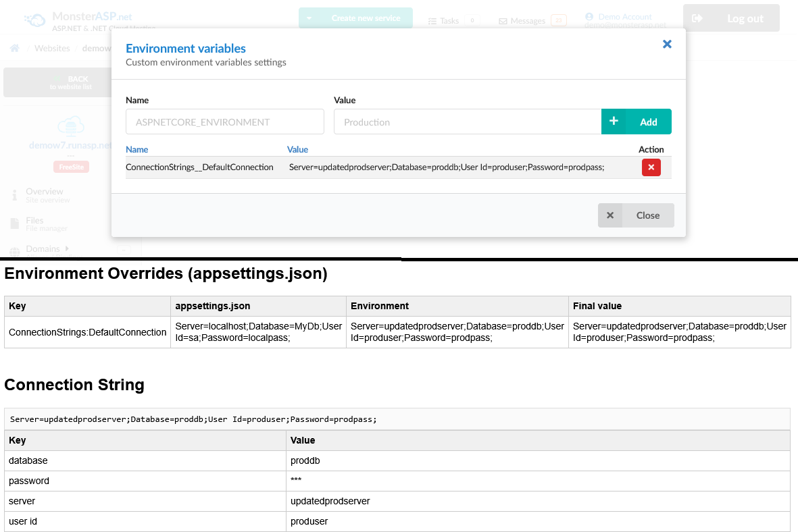Sort by the blue Name column header

[x=137, y=149]
